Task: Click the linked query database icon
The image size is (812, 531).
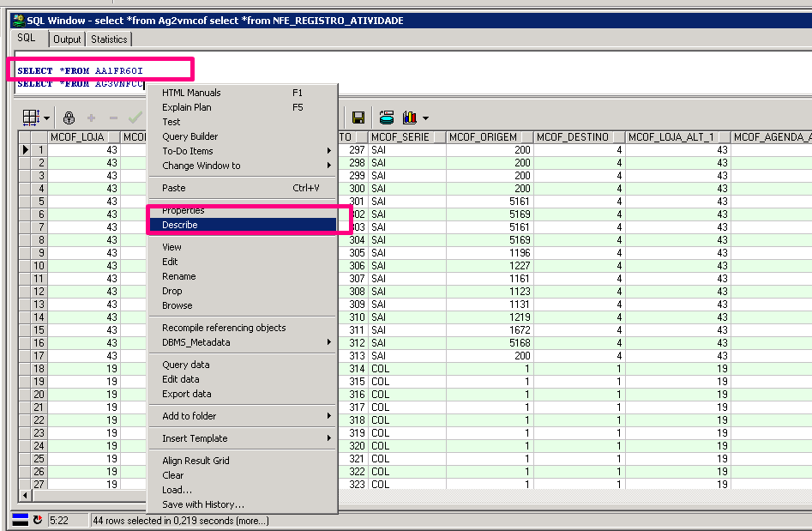Action: (387, 118)
